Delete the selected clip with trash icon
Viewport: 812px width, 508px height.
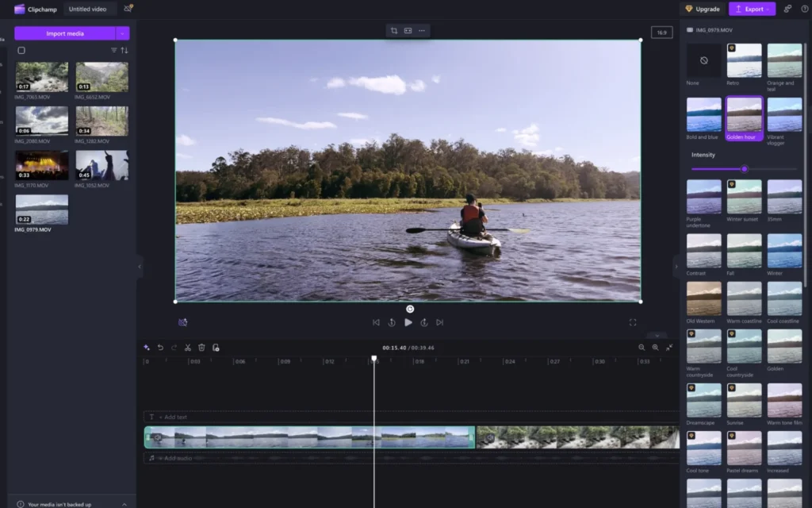201,348
